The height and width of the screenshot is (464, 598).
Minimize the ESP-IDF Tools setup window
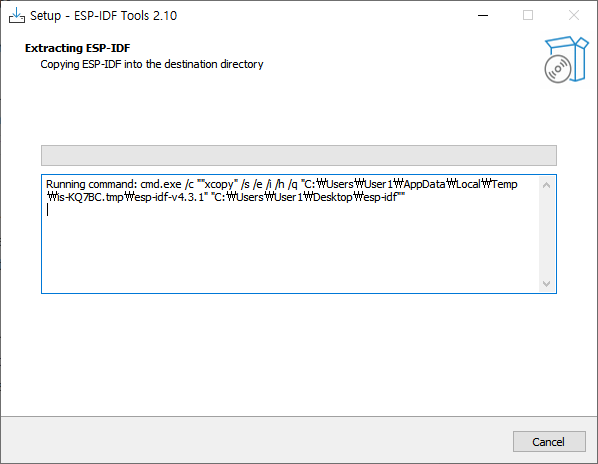pos(483,15)
